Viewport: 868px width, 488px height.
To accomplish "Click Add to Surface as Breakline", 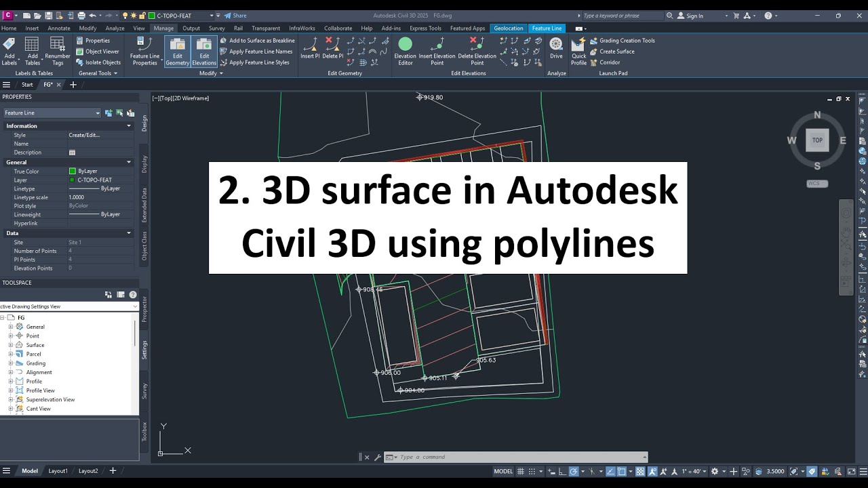I will click(257, 41).
